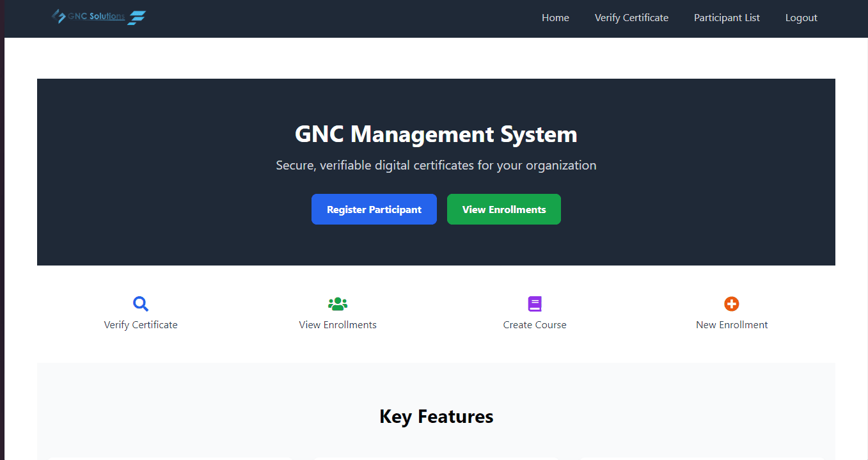Click the magnifying glass Verify Certificate icon
This screenshot has width=868, height=460.
[x=141, y=304]
